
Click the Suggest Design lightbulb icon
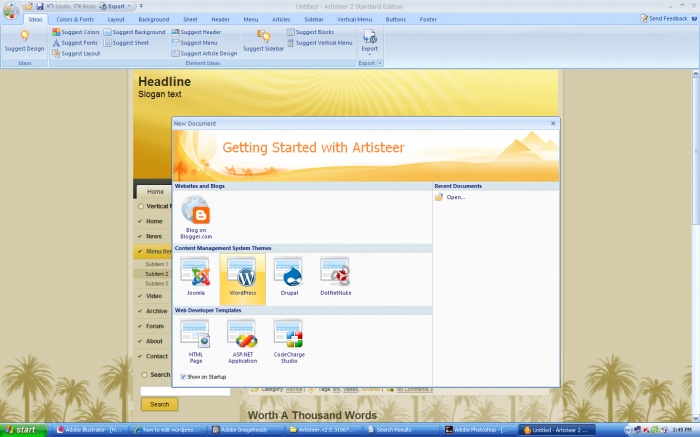(25, 36)
